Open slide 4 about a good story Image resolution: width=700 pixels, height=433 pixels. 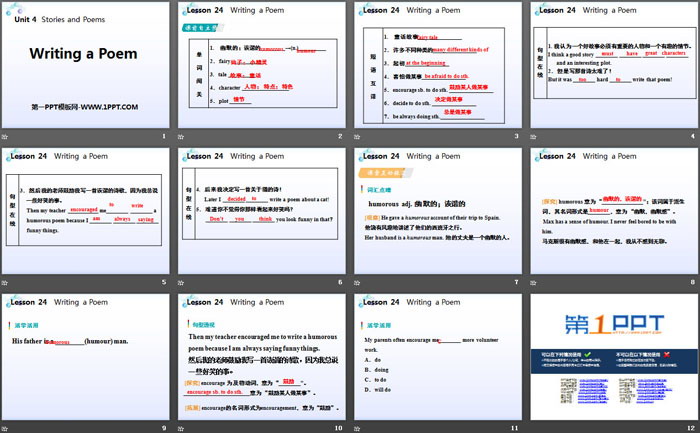click(612, 65)
